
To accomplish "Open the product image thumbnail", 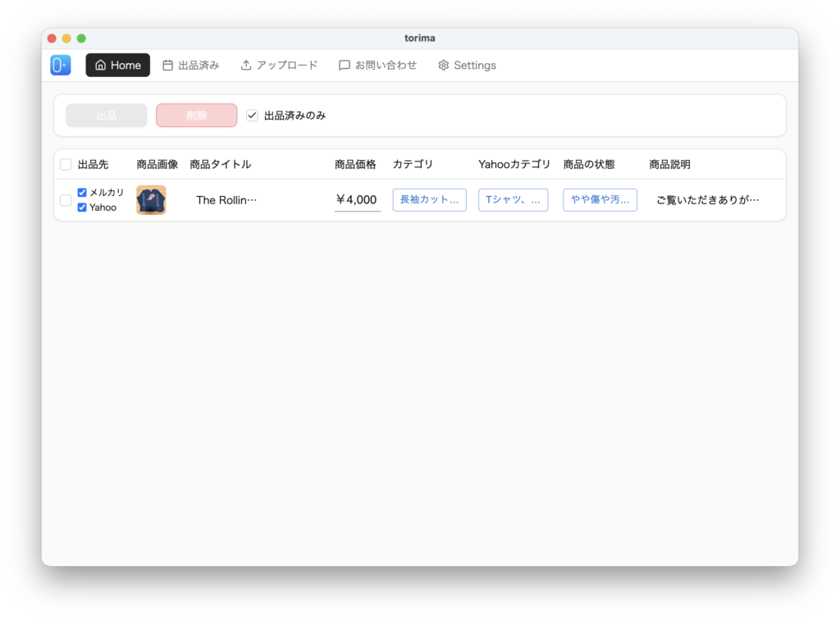I will point(151,200).
